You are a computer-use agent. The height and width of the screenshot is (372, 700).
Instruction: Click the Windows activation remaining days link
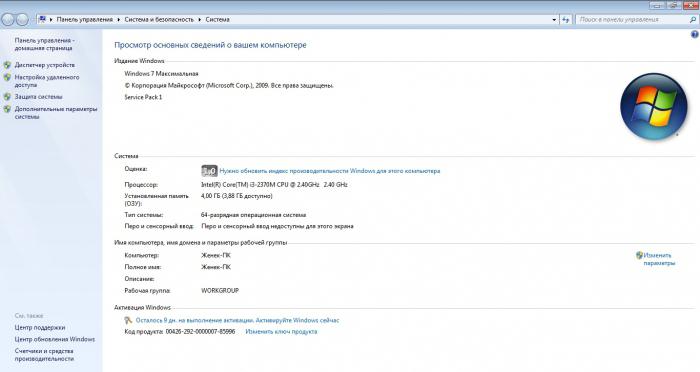tap(238, 320)
